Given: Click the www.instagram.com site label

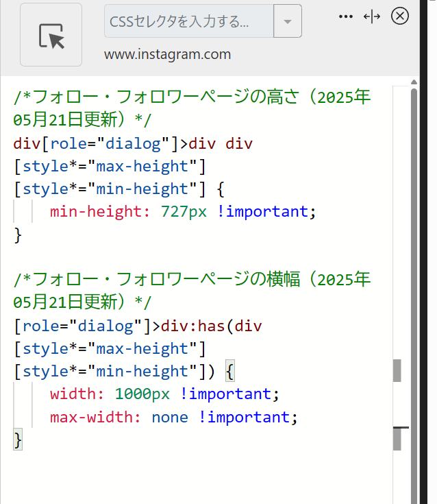Looking at the screenshot, I should coord(168,54).
